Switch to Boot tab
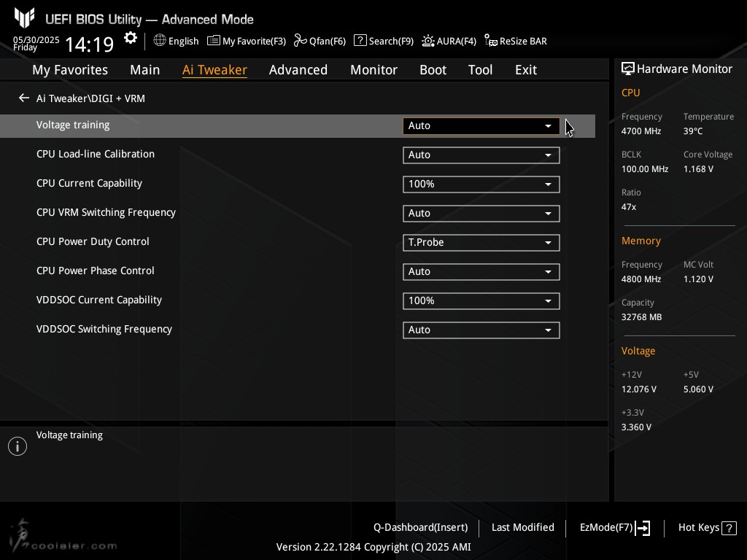 click(x=433, y=70)
